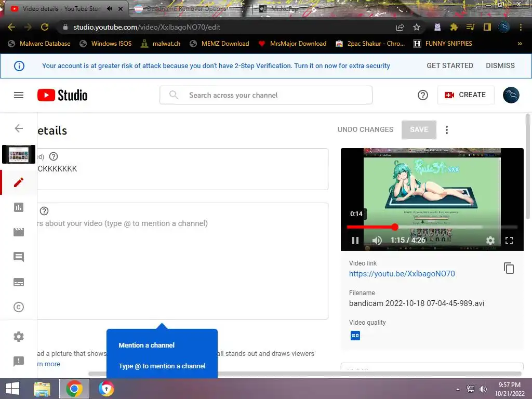Go back using the browser back arrow
Screen dimensions: 532x399
coord(11,27)
